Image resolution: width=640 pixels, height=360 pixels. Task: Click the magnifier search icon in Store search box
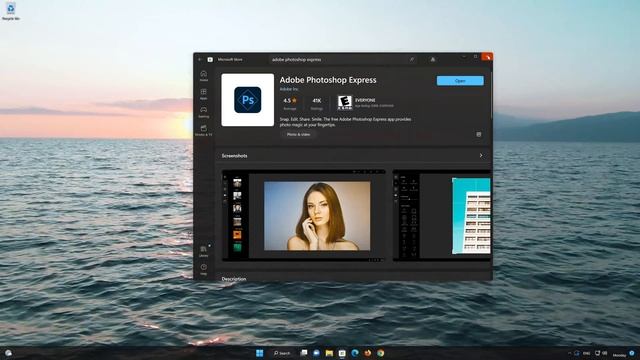click(x=412, y=60)
